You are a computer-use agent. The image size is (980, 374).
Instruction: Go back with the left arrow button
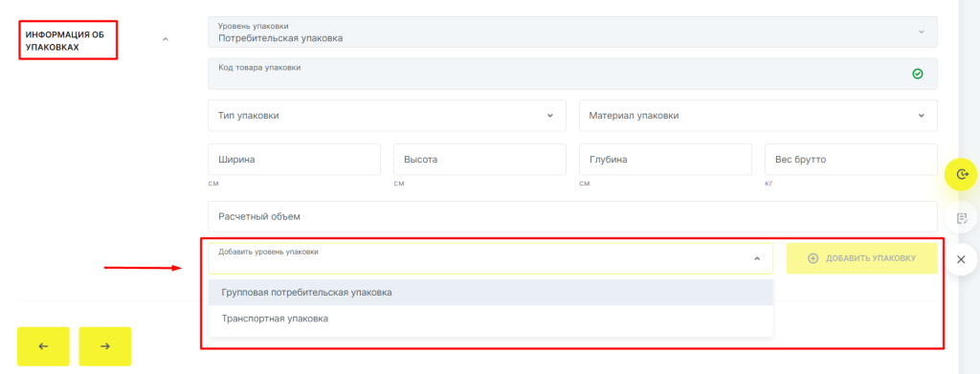coord(43,346)
